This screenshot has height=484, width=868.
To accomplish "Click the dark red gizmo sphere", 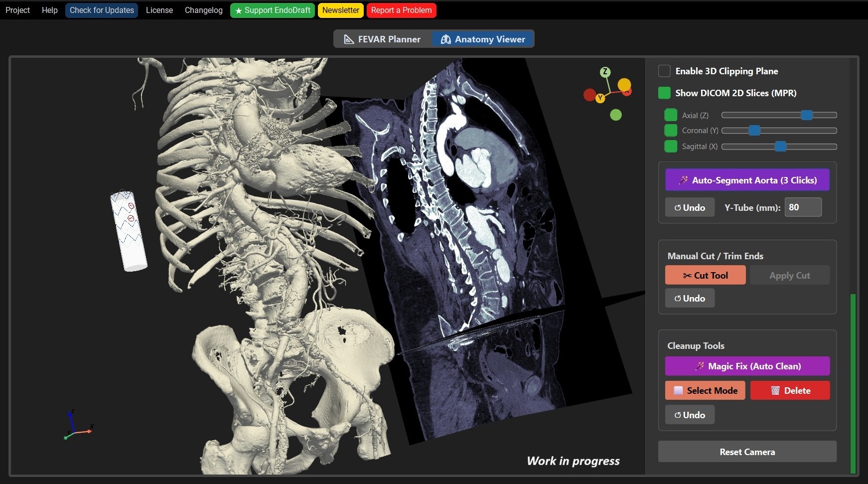I will pos(589,94).
